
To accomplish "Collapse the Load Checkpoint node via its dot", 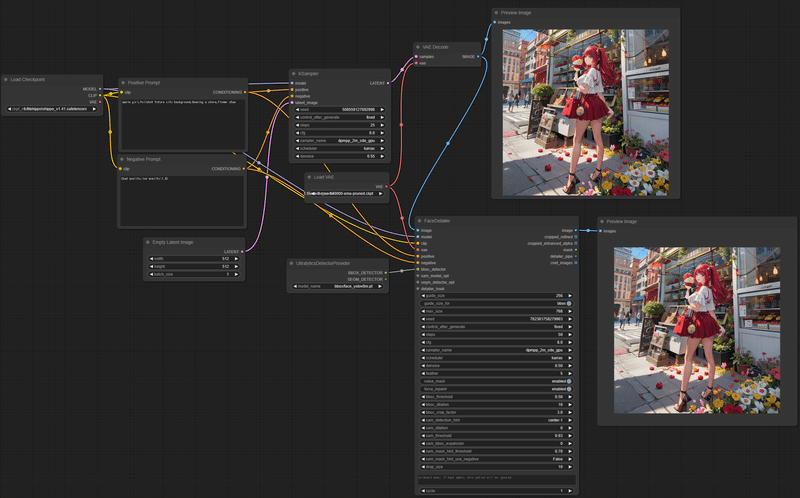I will tap(6, 80).
